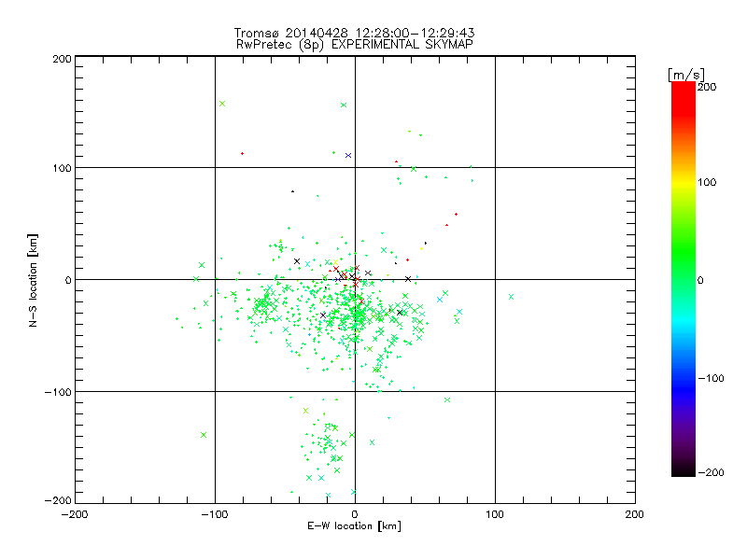Select the "N-S location [km]" axis label
This screenshot has height=560, width=747.
33,280
